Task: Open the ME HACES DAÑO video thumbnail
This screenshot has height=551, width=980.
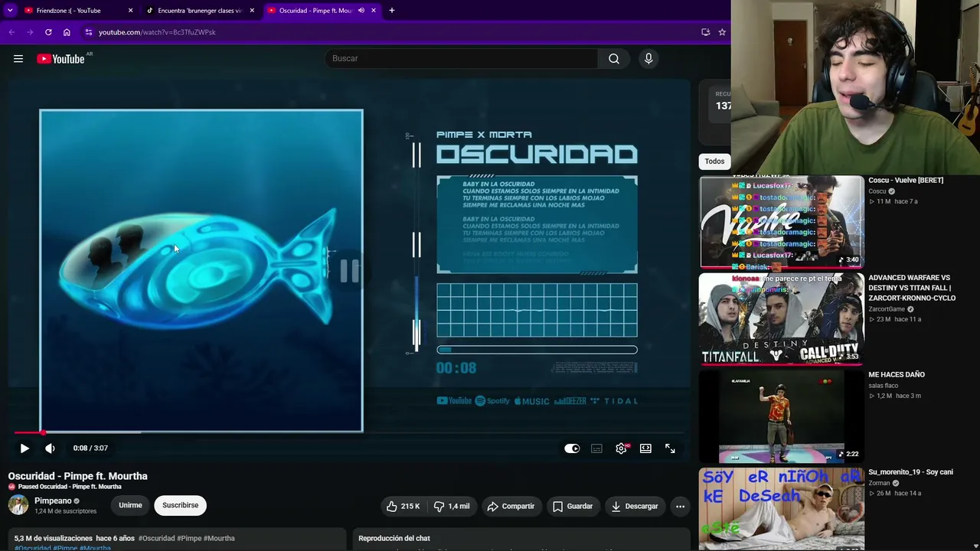Action: point(782,416)
